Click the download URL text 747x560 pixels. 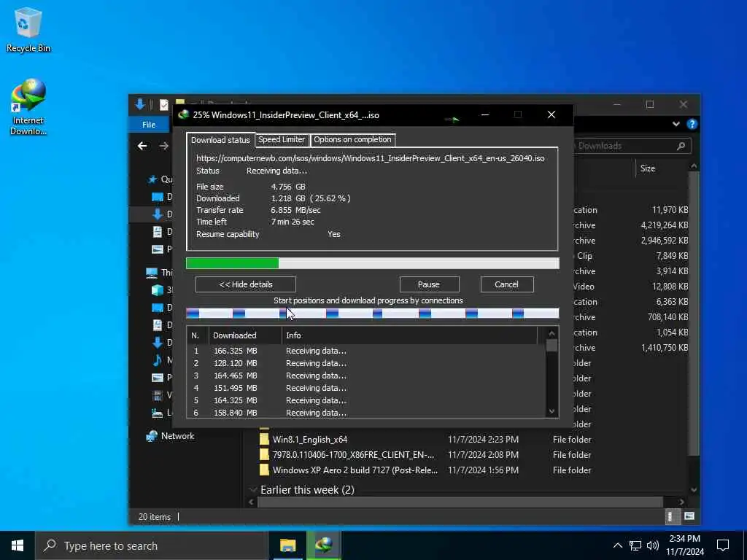pyautogui.click(x=370, y=158)
